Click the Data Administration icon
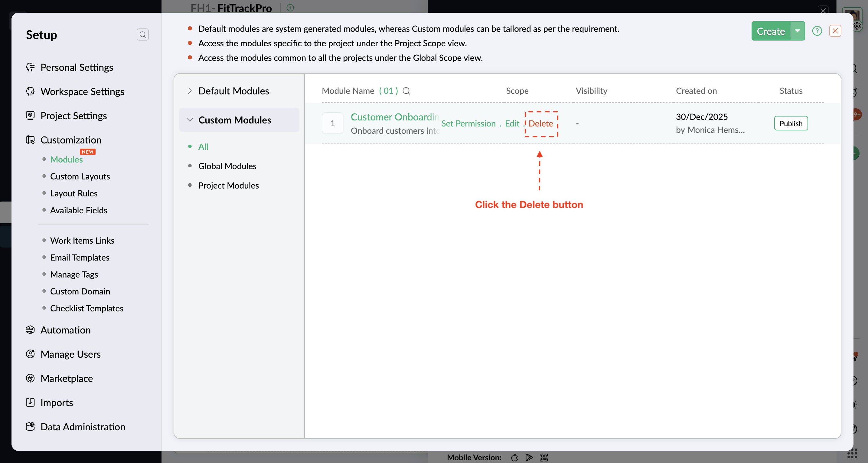The width and height of the screenshot is (868, 463). [x=30, y=427]
